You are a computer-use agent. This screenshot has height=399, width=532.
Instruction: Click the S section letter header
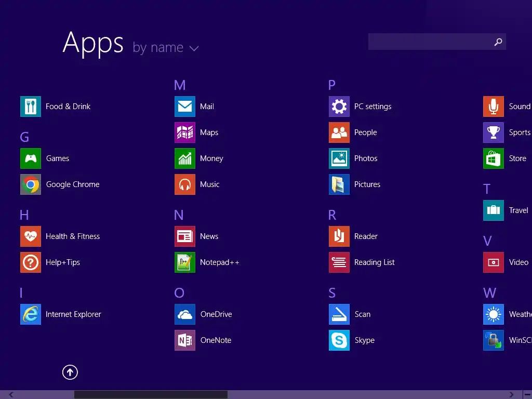(x=332, y=293)
